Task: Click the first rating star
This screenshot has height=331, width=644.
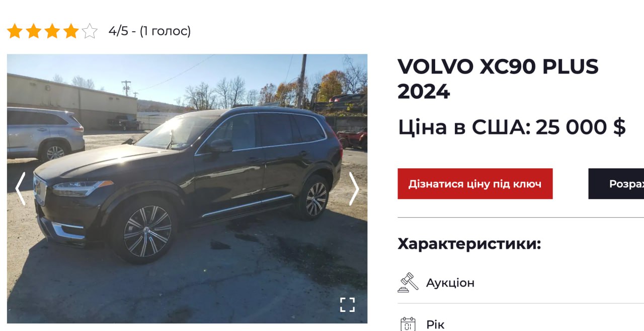Action: [x=15, y=31]
